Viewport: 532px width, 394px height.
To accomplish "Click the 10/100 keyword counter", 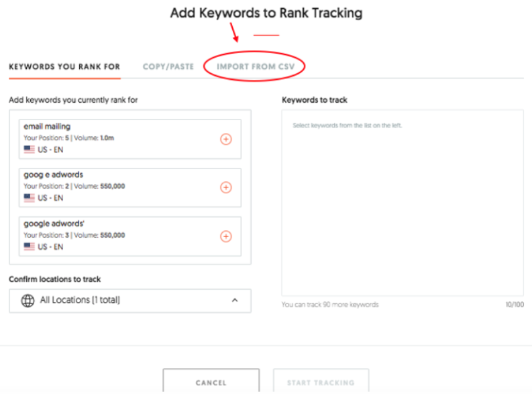I will (x=514, y=305).
